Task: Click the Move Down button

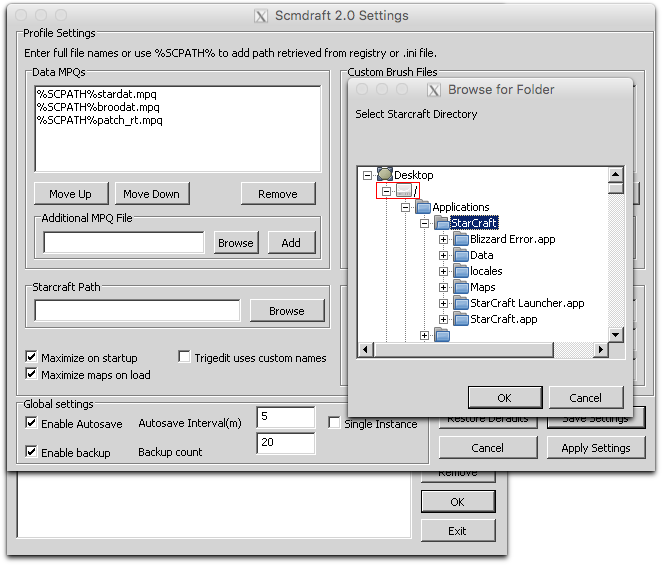Action: click(151, 194)
